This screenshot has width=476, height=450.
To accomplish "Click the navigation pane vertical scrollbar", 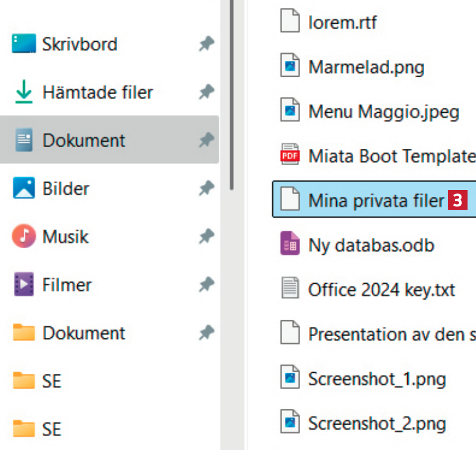I will (x=232, y=90).
